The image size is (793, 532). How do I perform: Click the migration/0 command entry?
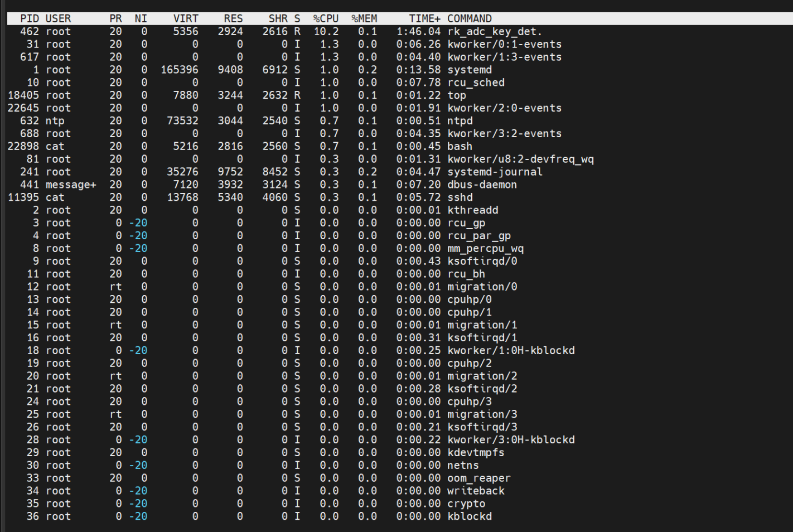pos(482,287)
